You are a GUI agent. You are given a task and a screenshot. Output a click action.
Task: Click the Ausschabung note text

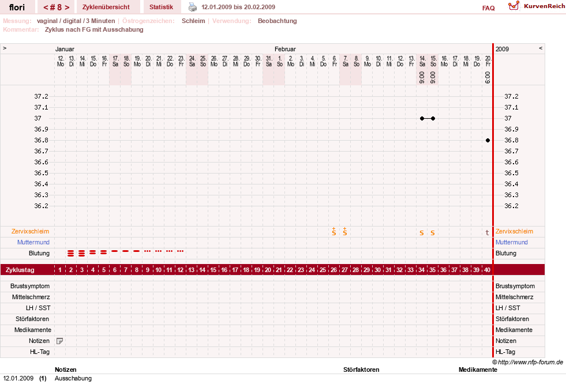73,379
